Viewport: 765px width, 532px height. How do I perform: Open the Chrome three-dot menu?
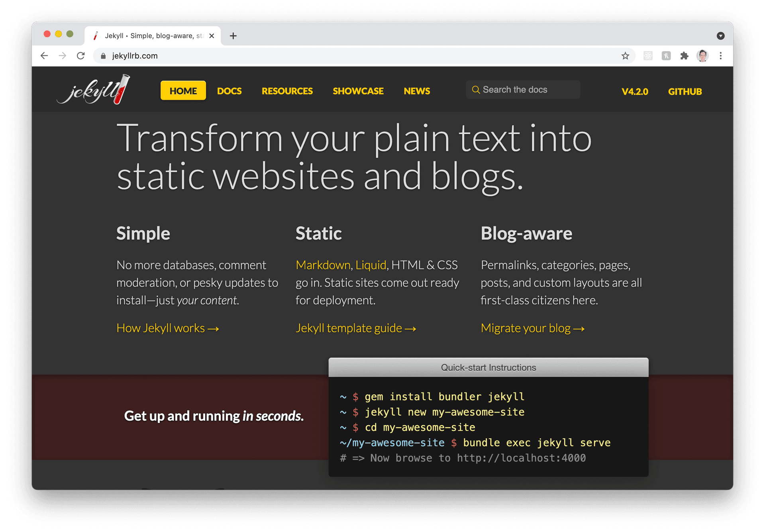pos(721,56)
